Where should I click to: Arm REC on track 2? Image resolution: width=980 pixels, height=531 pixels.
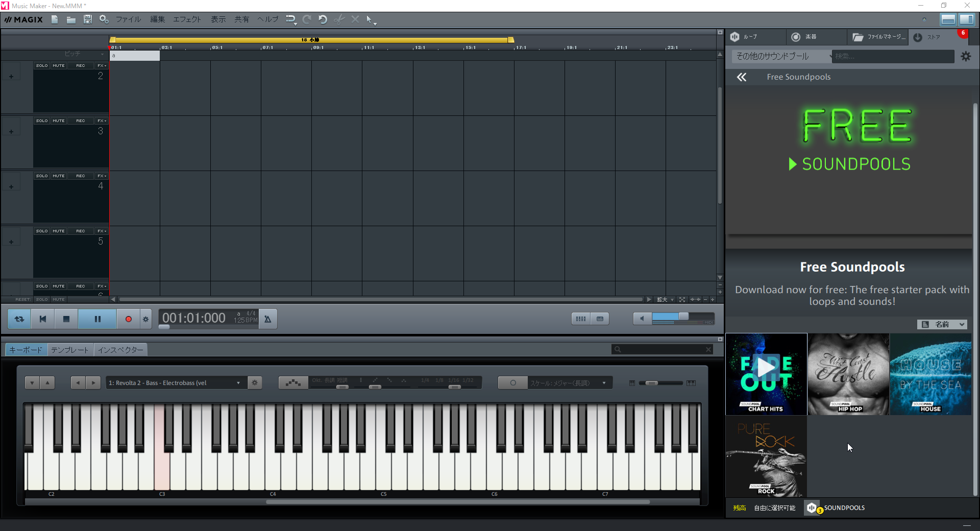coord(81,65)
